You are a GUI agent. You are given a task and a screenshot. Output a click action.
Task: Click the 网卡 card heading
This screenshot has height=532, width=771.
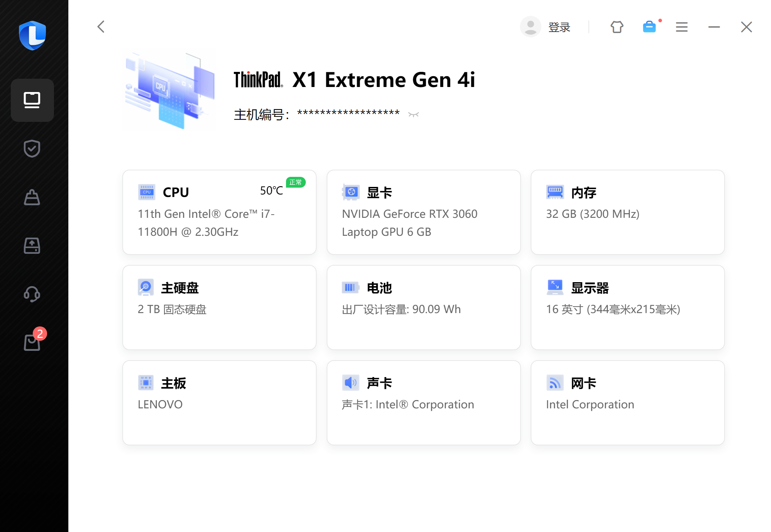584,383
